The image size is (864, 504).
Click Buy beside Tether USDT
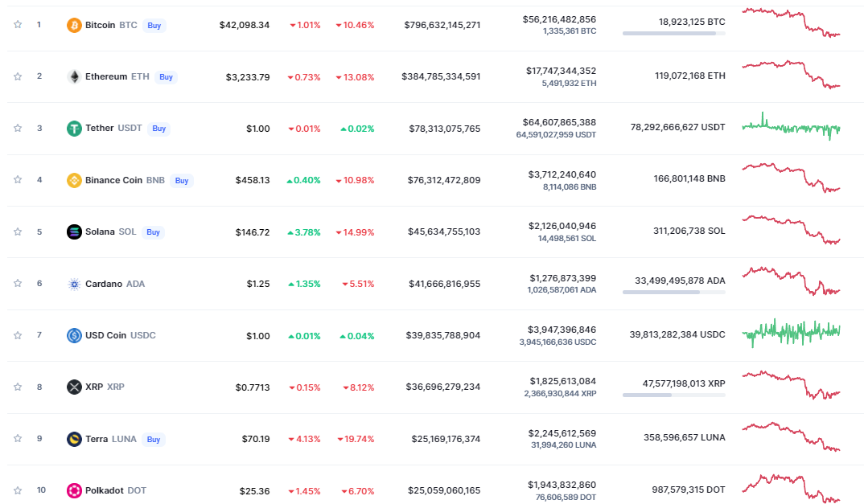point(158,129)
